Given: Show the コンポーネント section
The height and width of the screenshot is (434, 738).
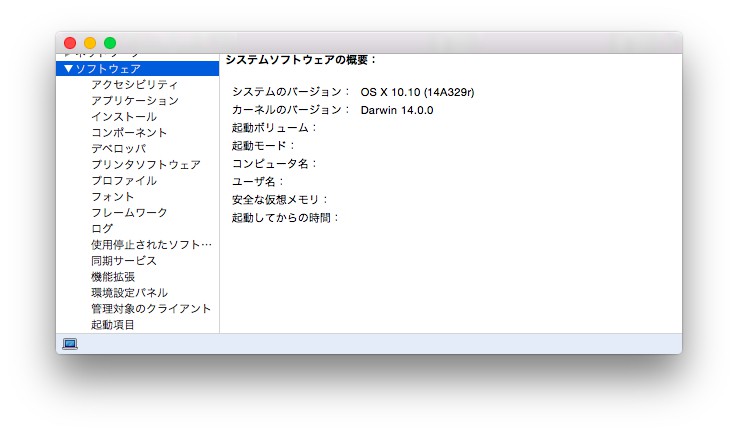Looking at the screenshot, I should click(x=129, y=133).
